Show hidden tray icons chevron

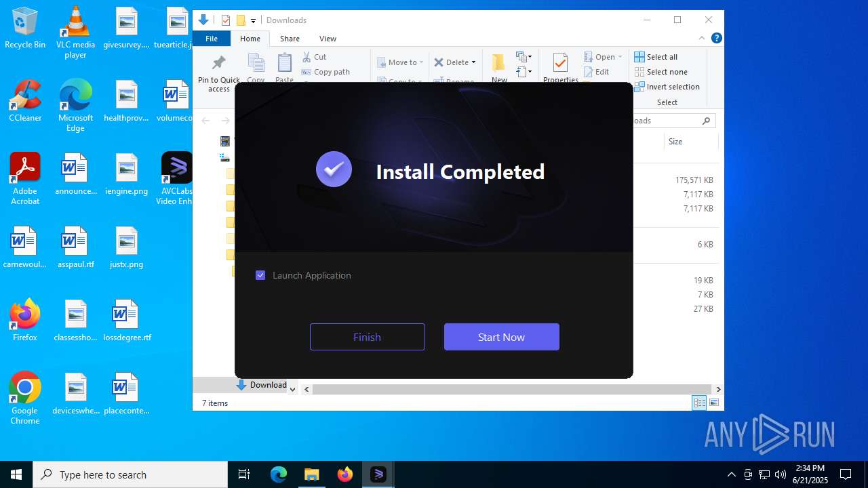(731, 474)
